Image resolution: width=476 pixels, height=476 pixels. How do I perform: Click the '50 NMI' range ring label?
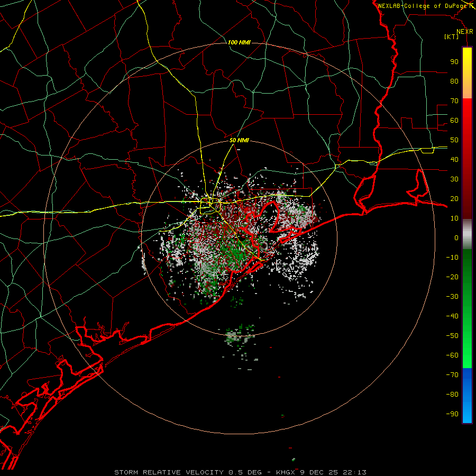click(x=239, y=140)
